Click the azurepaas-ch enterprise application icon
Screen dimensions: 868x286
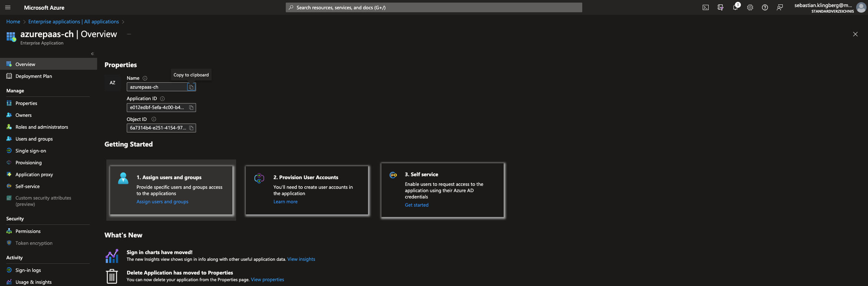[x=11, y=37]
